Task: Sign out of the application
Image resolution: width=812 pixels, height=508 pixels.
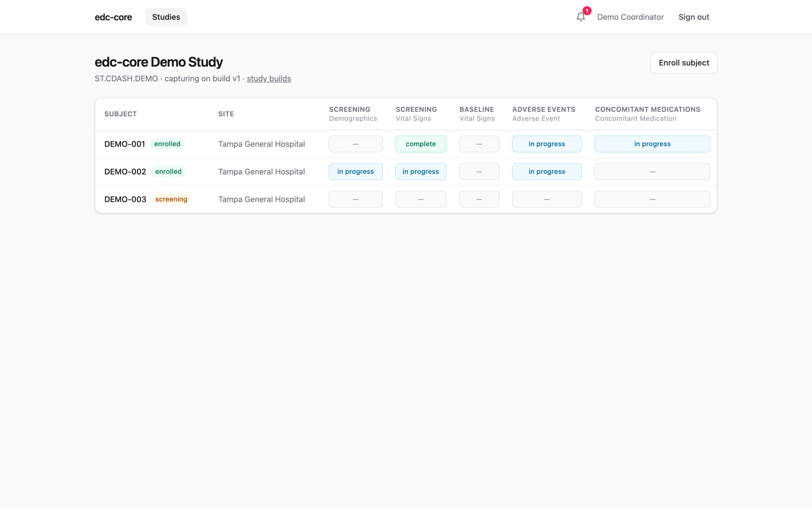Action: point(694,17)
